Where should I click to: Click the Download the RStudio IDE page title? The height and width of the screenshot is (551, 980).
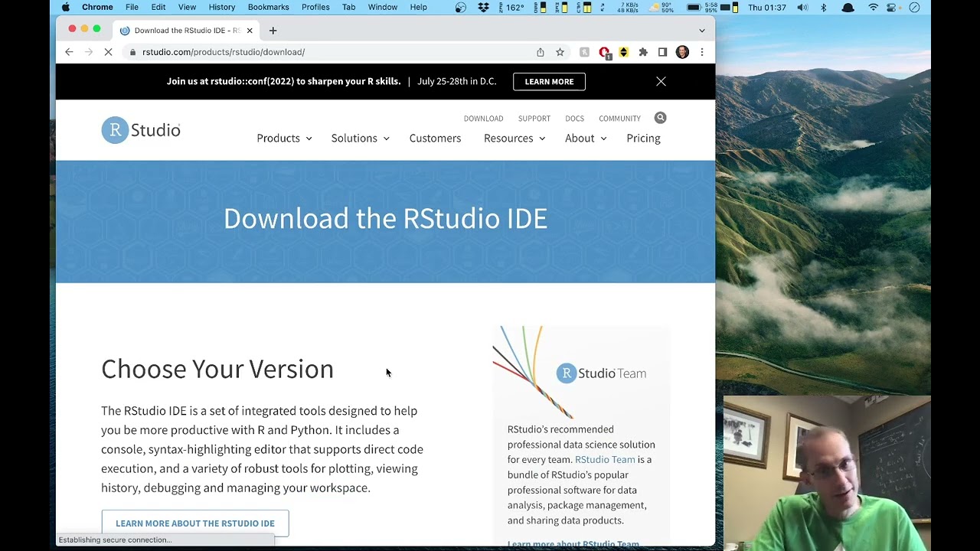coord(385,218)
